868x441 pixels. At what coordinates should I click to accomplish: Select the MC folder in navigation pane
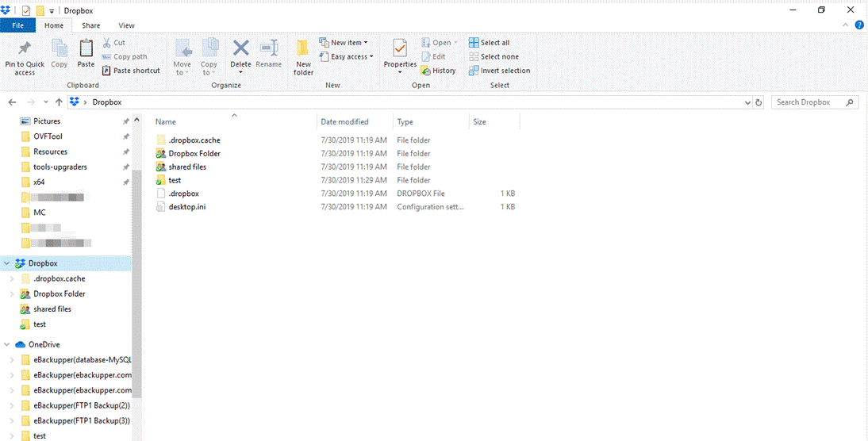40,213
